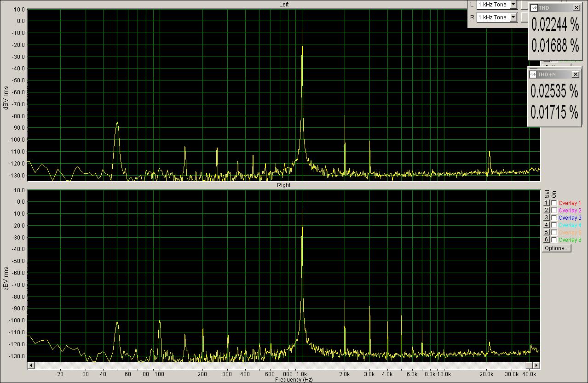Click the 50 Hz hum peak in Left graph

tap(117, 123)
